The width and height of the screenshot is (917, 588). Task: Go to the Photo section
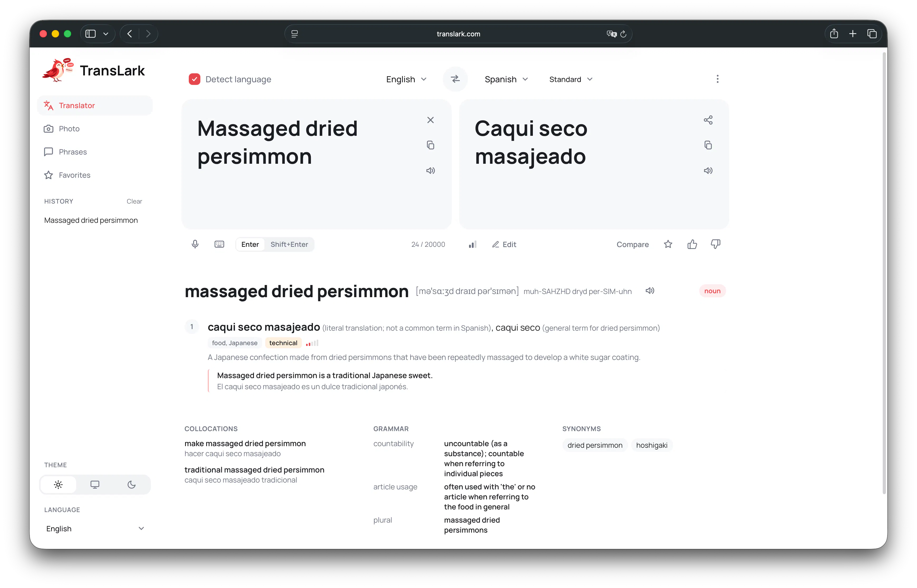point(95,129)
